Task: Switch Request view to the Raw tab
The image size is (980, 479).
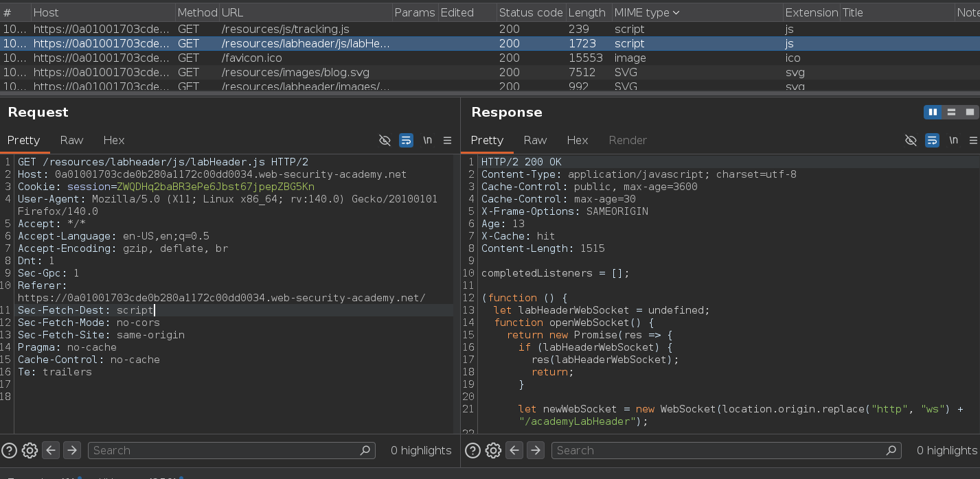Action: click(x=71, y=140)
